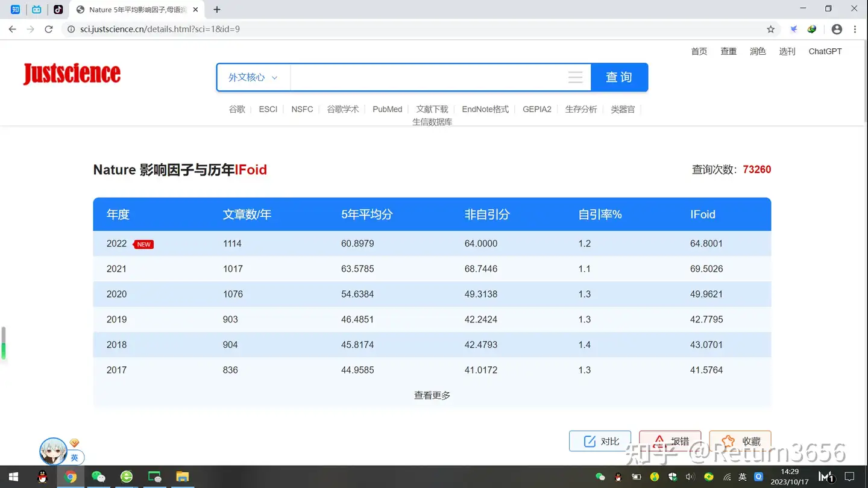
Task: Select the 2021 year cell
Action: [116, 269]
